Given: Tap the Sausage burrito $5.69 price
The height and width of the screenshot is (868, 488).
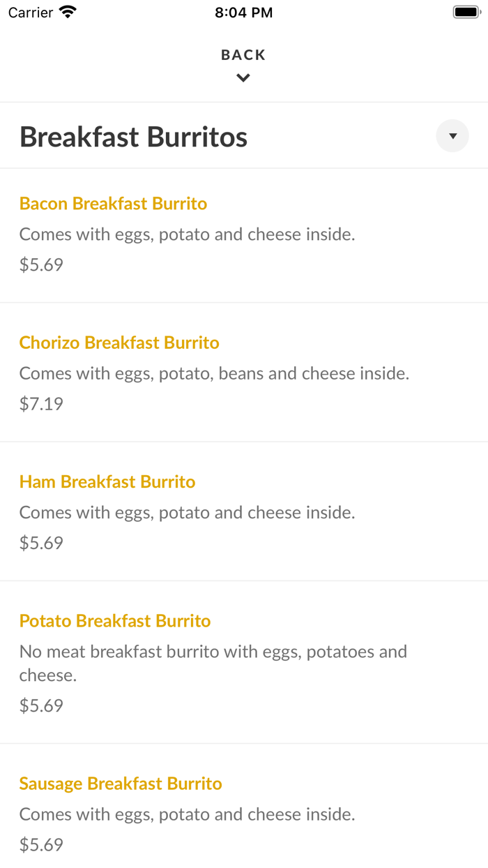Looking at the screenshot, I should [x=41, y=845].
